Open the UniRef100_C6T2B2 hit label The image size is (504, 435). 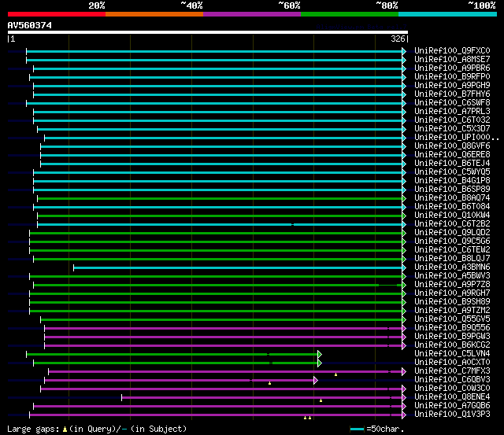(x=451, y=223)
